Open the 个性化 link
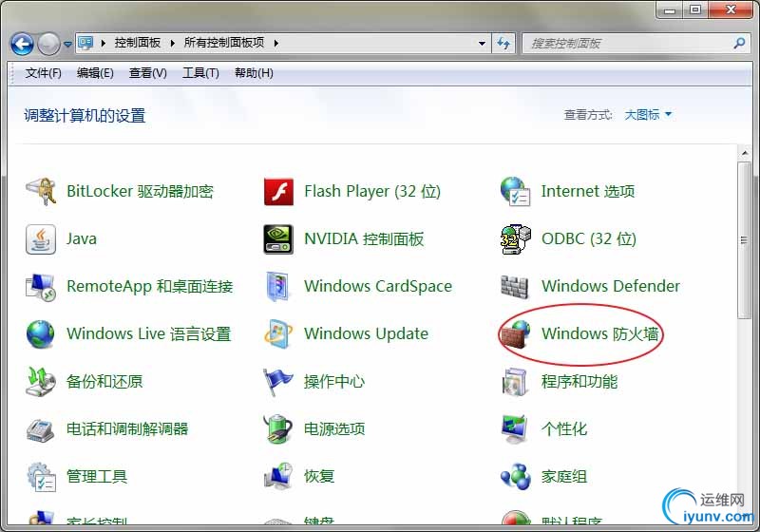 point(564,428)
